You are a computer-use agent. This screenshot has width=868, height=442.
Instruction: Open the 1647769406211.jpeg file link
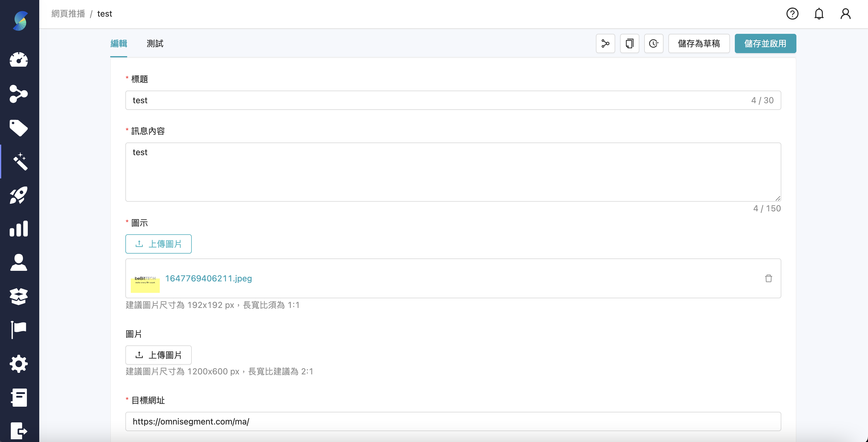(209, 278)
